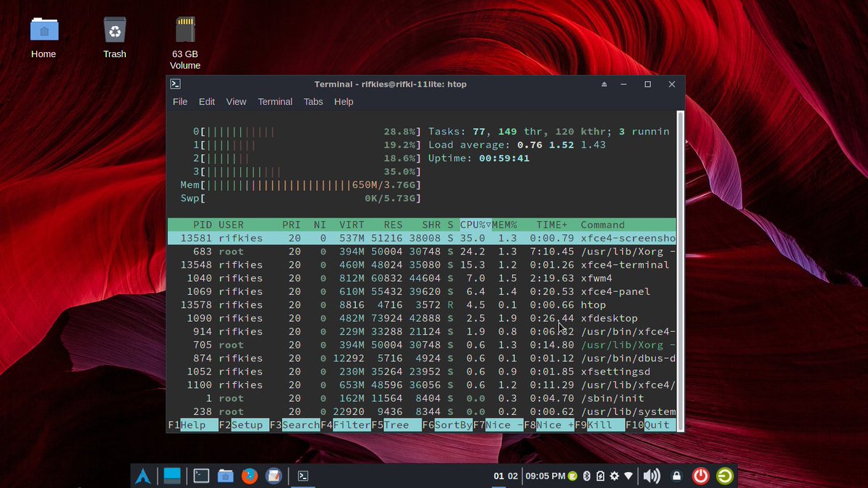868x488 pixels.
Task: Click the terminal window title icon
Action: (175, 84)
